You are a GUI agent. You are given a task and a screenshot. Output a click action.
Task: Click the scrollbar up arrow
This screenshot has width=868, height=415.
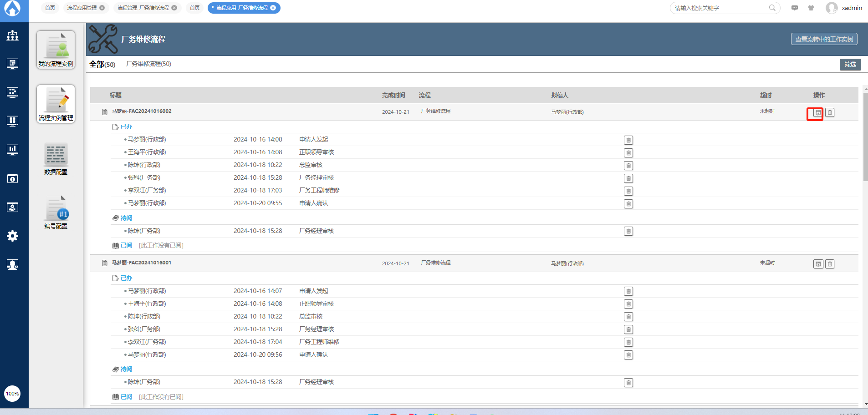click(x=866, y=88)
